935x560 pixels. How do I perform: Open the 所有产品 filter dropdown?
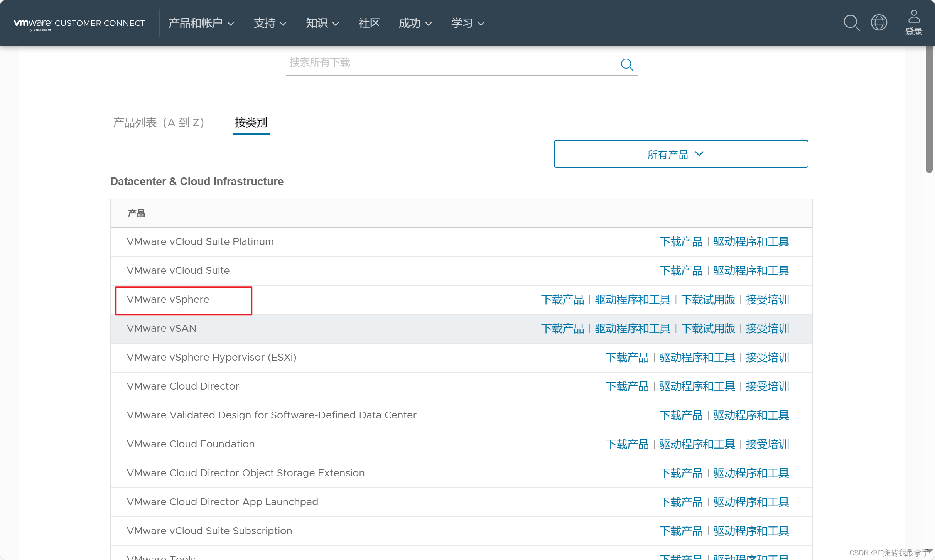point(681,154)
